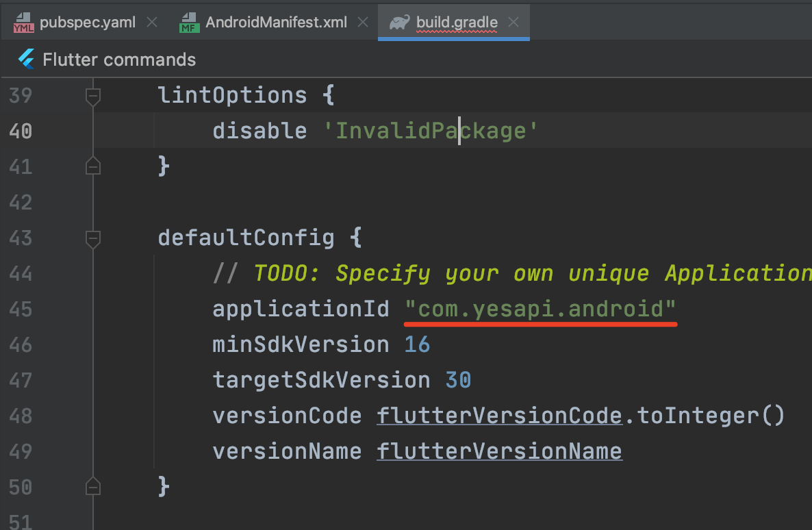Select the build.gradle tab
This screenshot has width=812, height=530.
[x=457, y=22]
